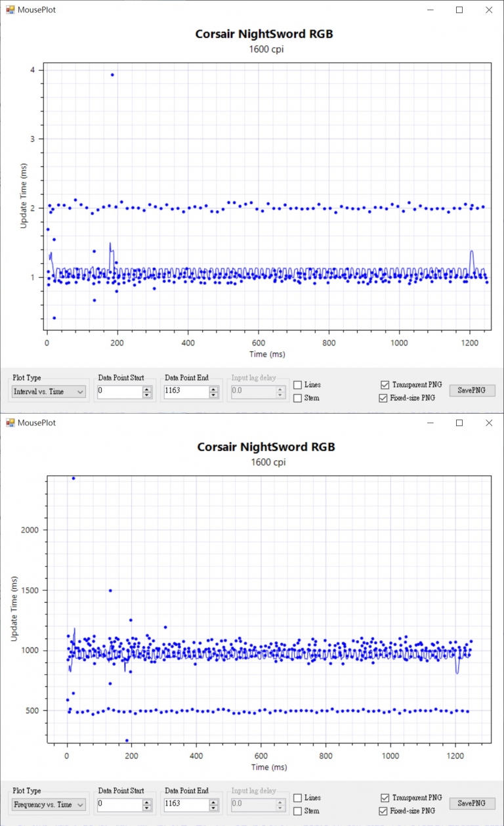Click Plot Type label in top window
This screenshot has width=504, height=826.
point(27,378)
